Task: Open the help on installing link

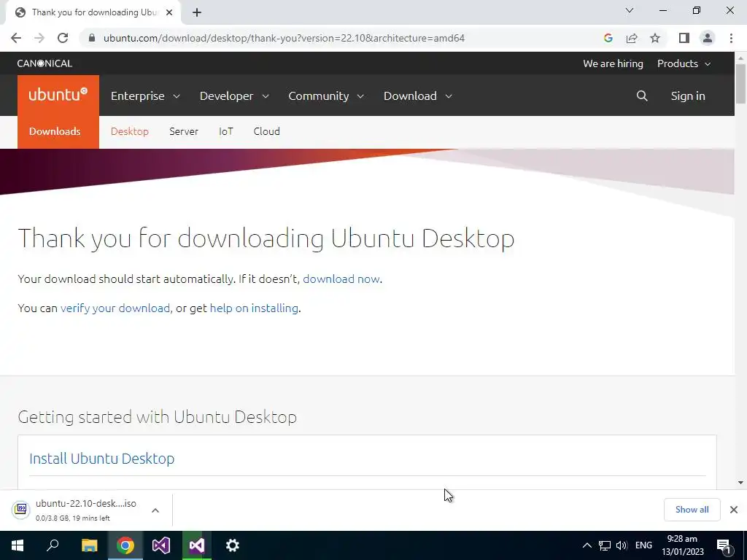Action: click(x=254, y=308)
